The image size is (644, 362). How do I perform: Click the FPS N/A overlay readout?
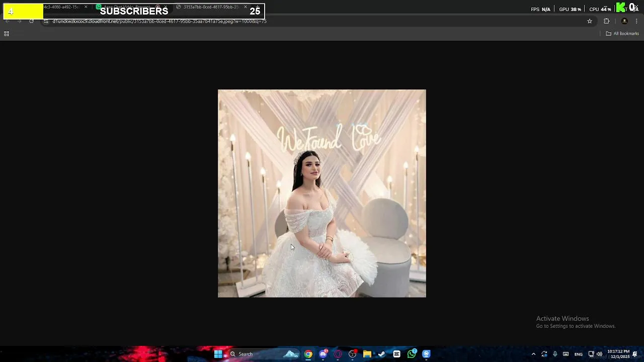(541, 9)
